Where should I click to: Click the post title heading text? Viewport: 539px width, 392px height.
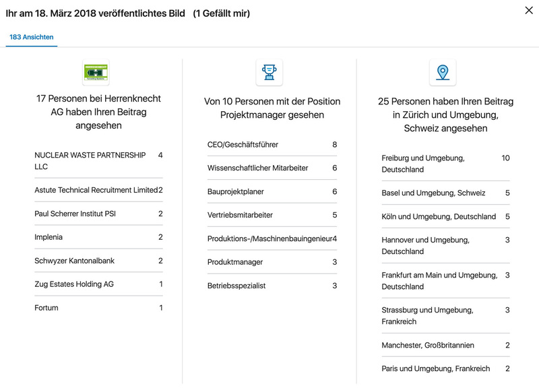[x=95, y=13]
